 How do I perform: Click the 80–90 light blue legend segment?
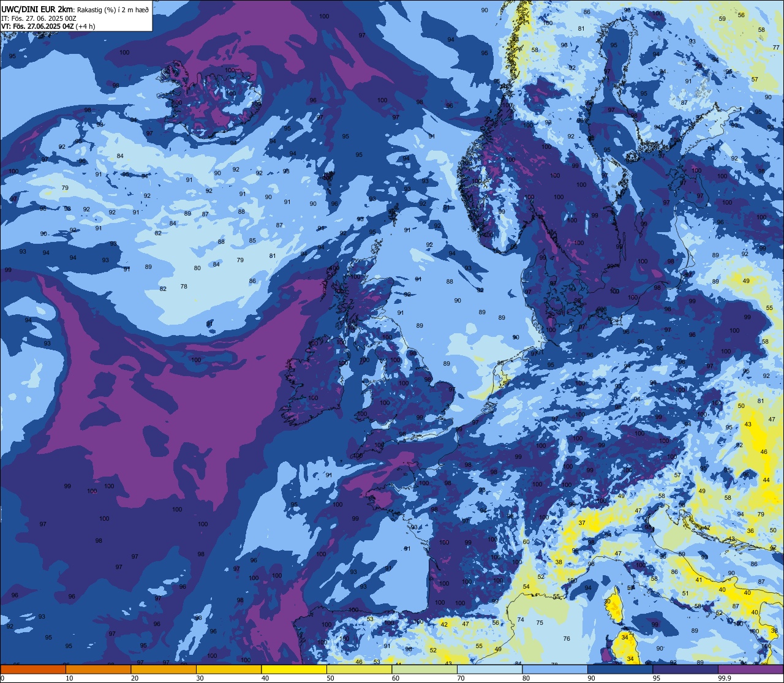[555, 669]
